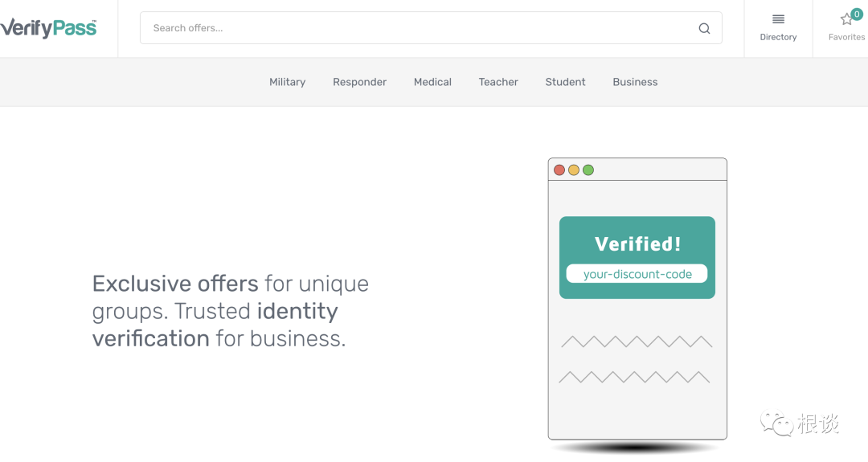Click the VerifyPass logo
This screenshot has width=868, height=462.
coord(48,28)
